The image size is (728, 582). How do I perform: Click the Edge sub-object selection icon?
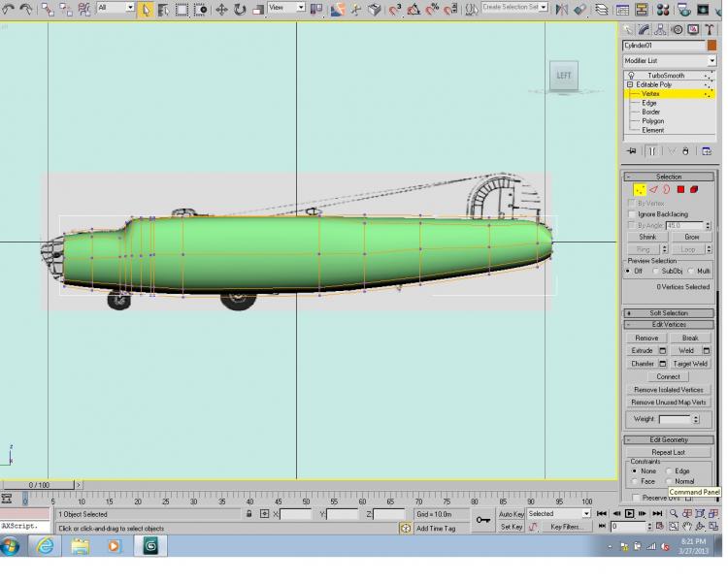(653, 189)
